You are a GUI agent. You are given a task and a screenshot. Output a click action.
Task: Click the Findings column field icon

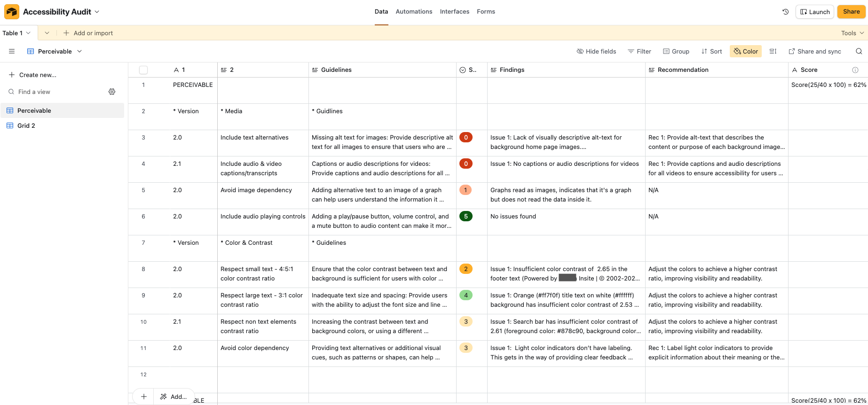click(494, 70)
